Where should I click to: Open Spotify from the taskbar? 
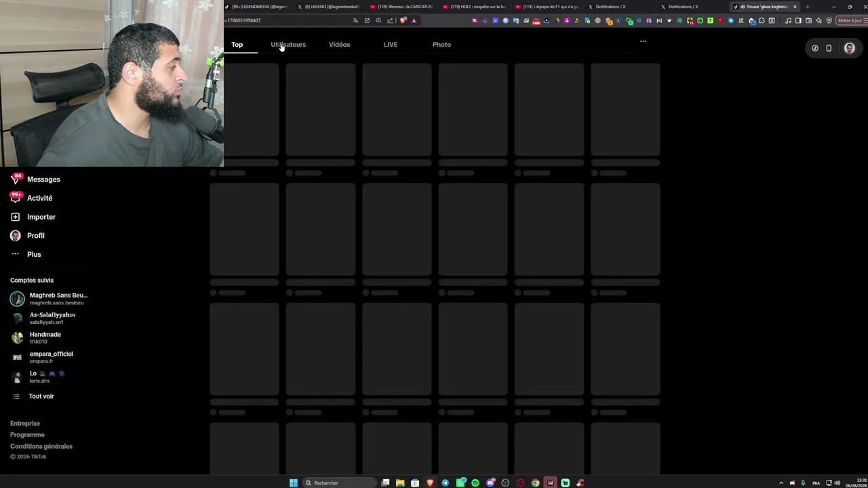click(x=475, y=483)
